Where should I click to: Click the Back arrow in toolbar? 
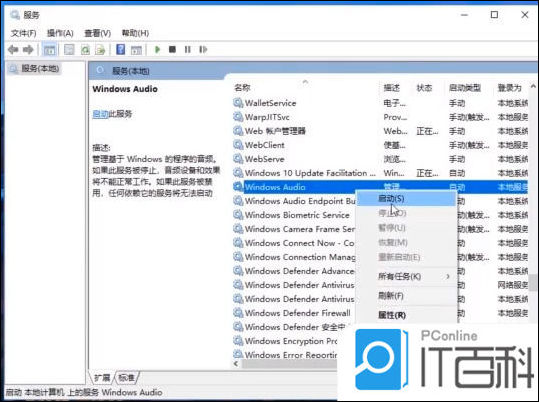(x=13, y=50)
